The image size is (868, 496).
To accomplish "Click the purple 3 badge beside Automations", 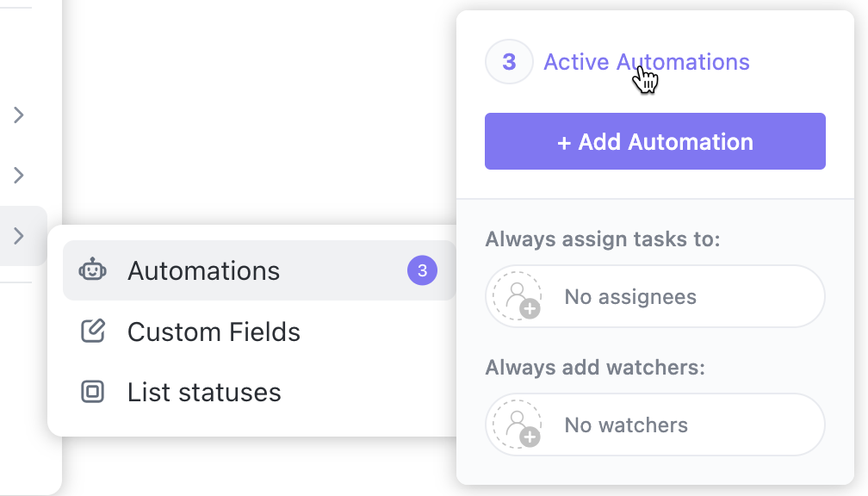I will (x=422, y=270).
